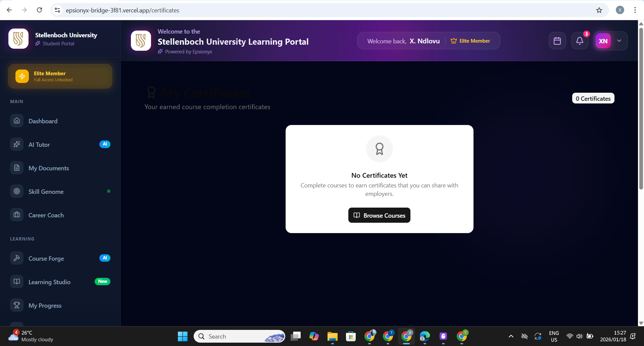Click the header Learning Portal logo
This screenshot has height=346, width=644.
pyautogui.click(x=141, y=41)
